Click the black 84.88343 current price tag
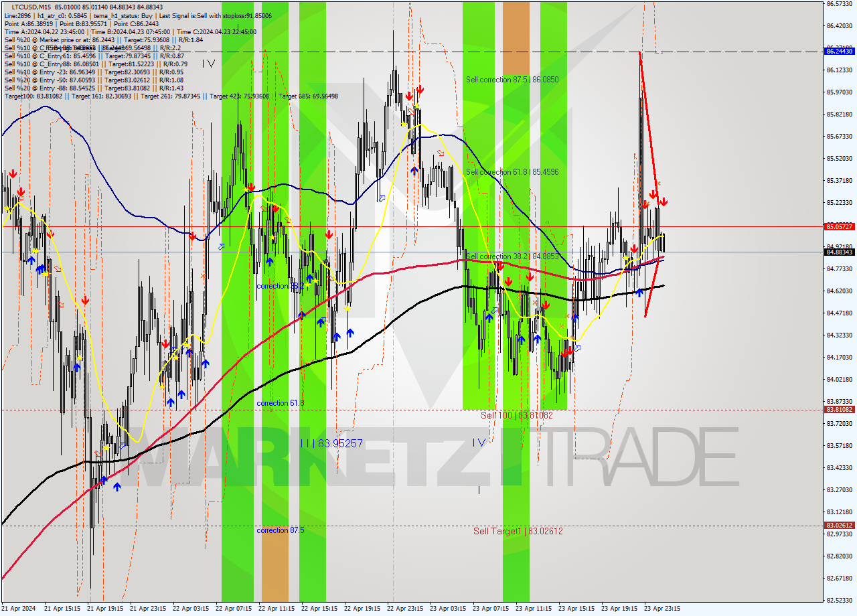The image size is (857, 616). 839,252
